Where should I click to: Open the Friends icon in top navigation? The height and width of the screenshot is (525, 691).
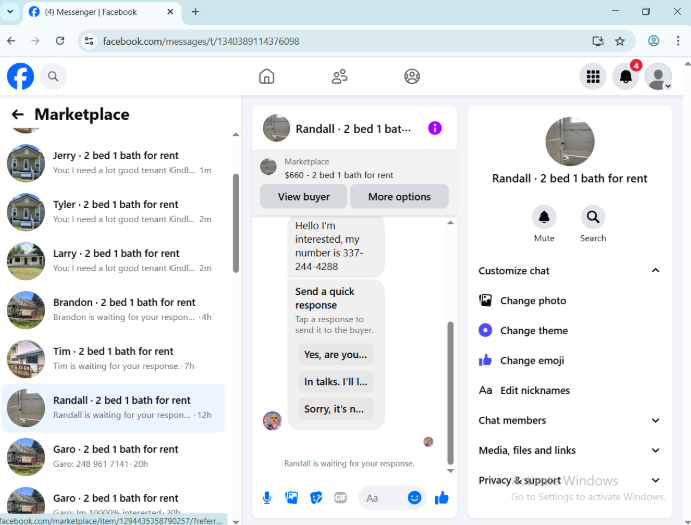(x=339, y=76)
